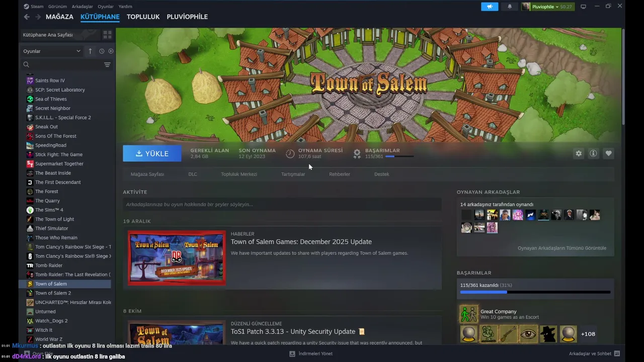Click the achievements progress bar in sidebar panel
Screen dimensions: 644x362
click(535, 292)
